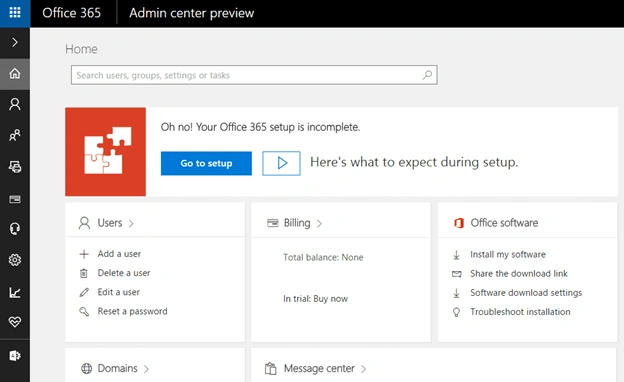The width and height of the screenshot is (624, 382).
Task: Open the Message center heading
Action: coord(319,368)
